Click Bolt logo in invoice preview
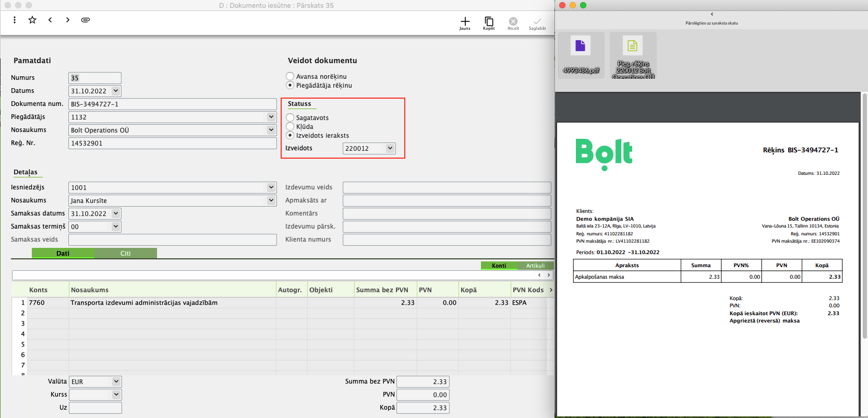 click(604, 154)
